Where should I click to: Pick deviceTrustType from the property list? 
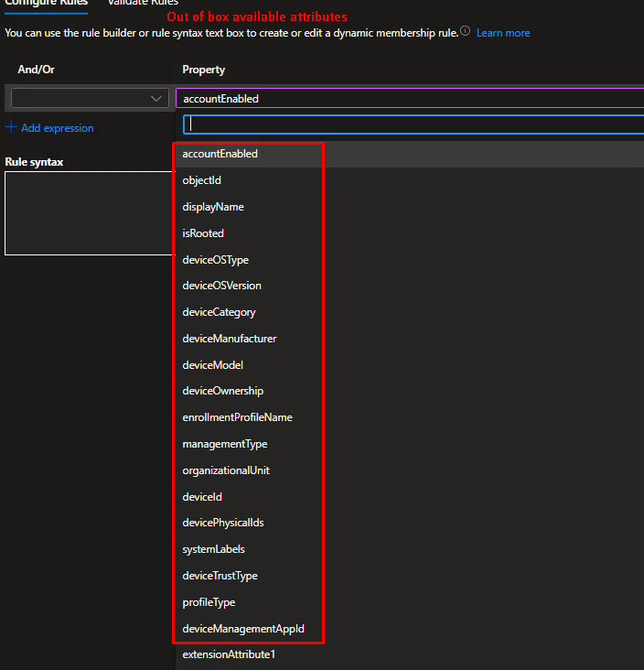click(220, 576)
